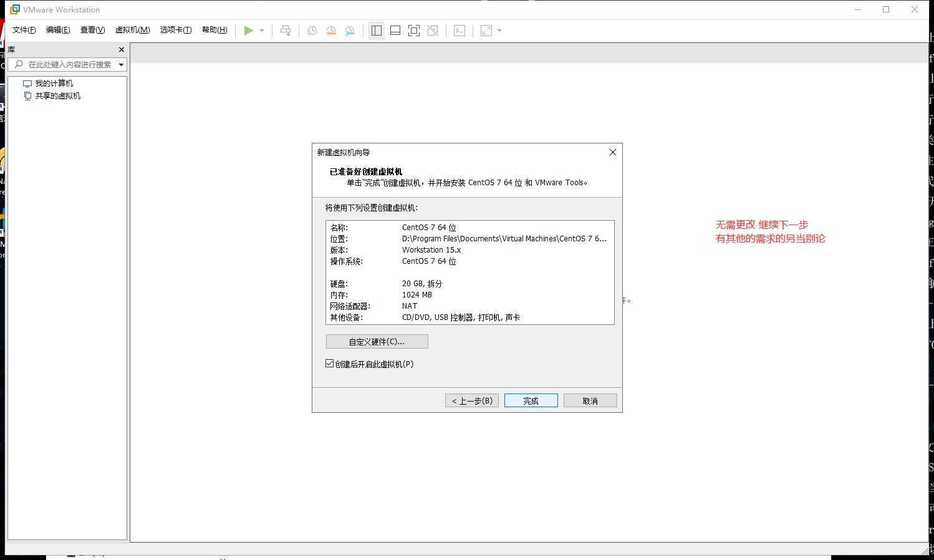Maximize the VMware Workstation window
Screen dimensions: 934x560
886,9
